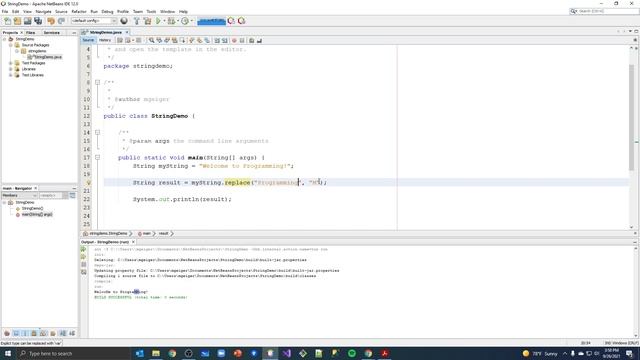Click the Debug Project toolbar icon
This screenshot has height=360, width=640.
click(171, 21)
